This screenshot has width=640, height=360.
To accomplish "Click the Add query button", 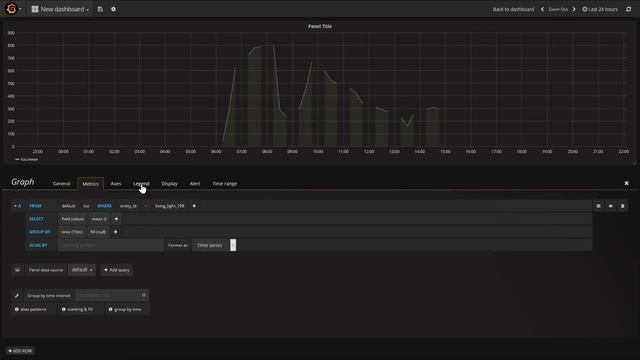I will [x=117, y=270].
